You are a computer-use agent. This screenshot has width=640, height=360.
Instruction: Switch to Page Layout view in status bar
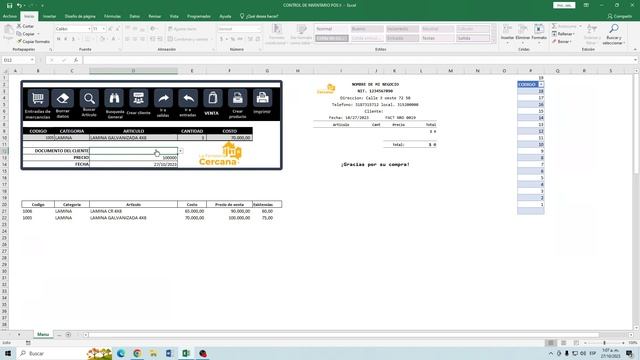563,343
